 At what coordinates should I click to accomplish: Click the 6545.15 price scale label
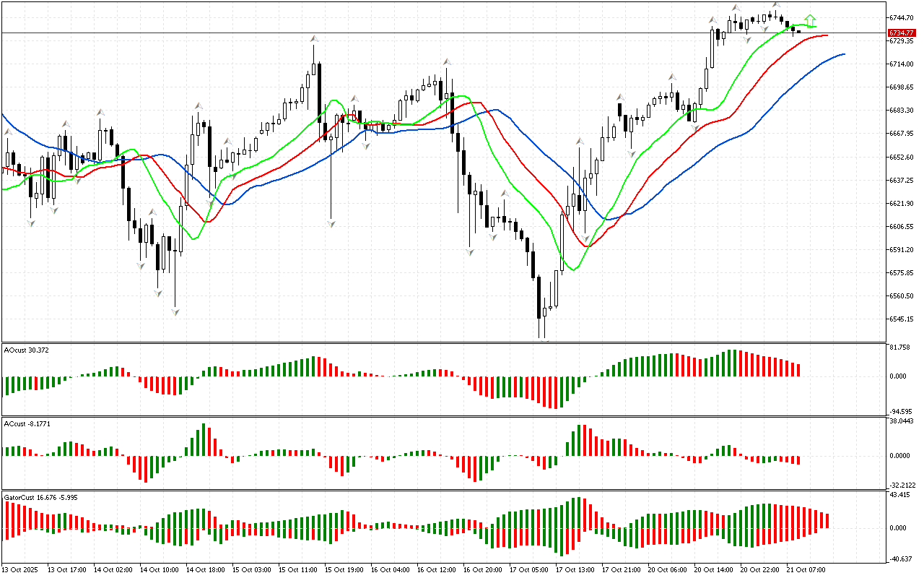[902, 319]
